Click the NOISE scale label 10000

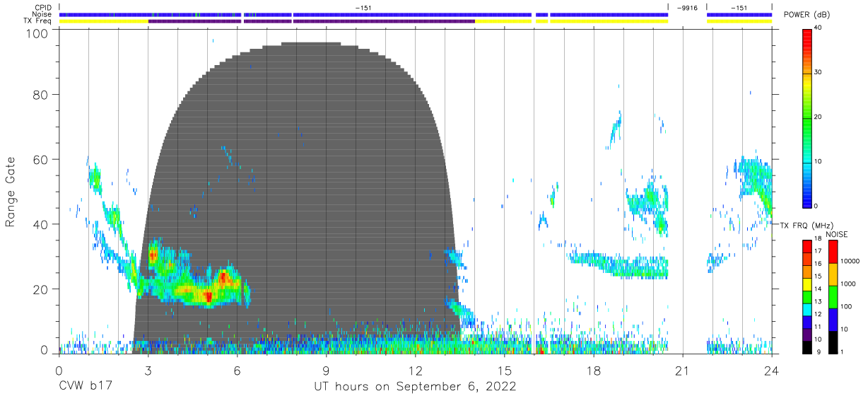pos(850,261)
